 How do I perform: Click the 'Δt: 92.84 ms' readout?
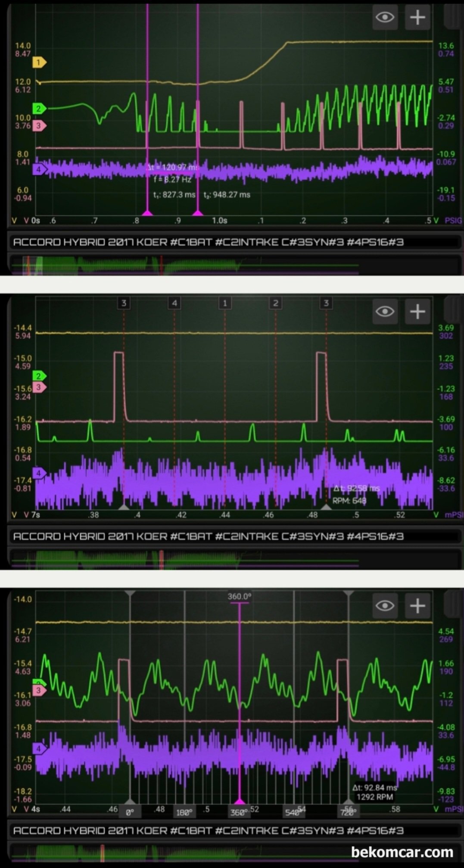click(x=374, y=787)
